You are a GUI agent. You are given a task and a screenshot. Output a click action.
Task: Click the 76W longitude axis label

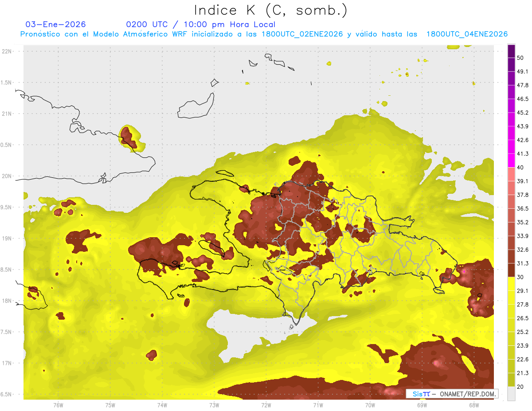pyautogui.click(x=58, y=405)
